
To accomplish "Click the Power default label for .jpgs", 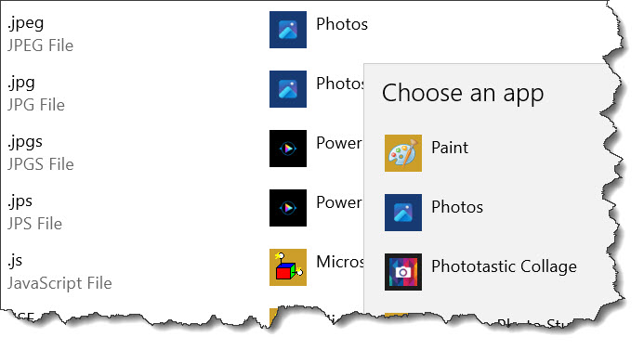I will pos(339,143).
